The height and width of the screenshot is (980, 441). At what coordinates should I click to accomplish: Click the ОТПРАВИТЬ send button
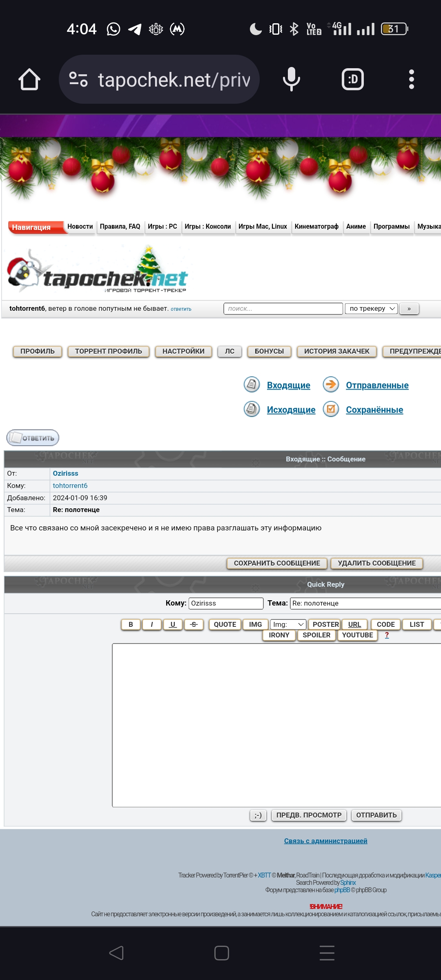coord(376,815)
